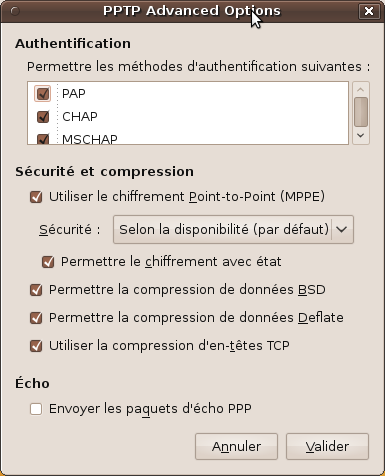
Task: Click the scrollbar up arrow
Action: tap(361, 89)
